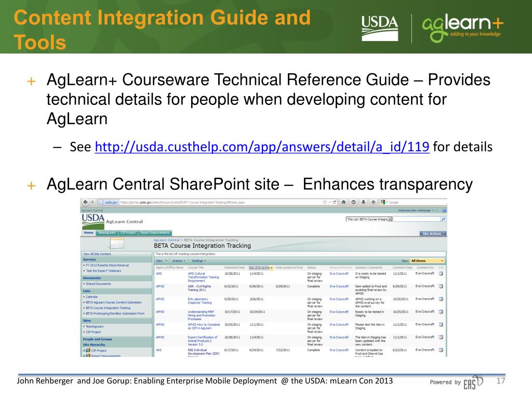Open the View All Items dropdown
The height and width of the screenshot is (399, 532).
tap(427, 261)
